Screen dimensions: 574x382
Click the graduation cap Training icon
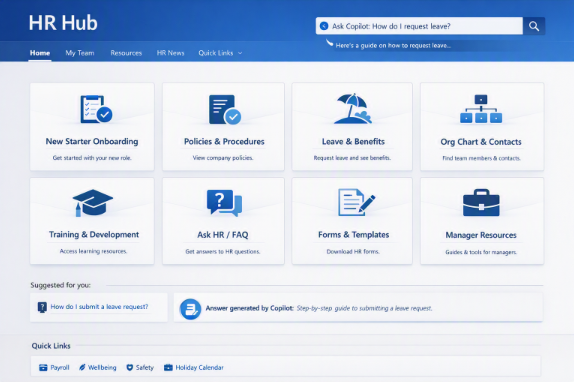[93, 203]
